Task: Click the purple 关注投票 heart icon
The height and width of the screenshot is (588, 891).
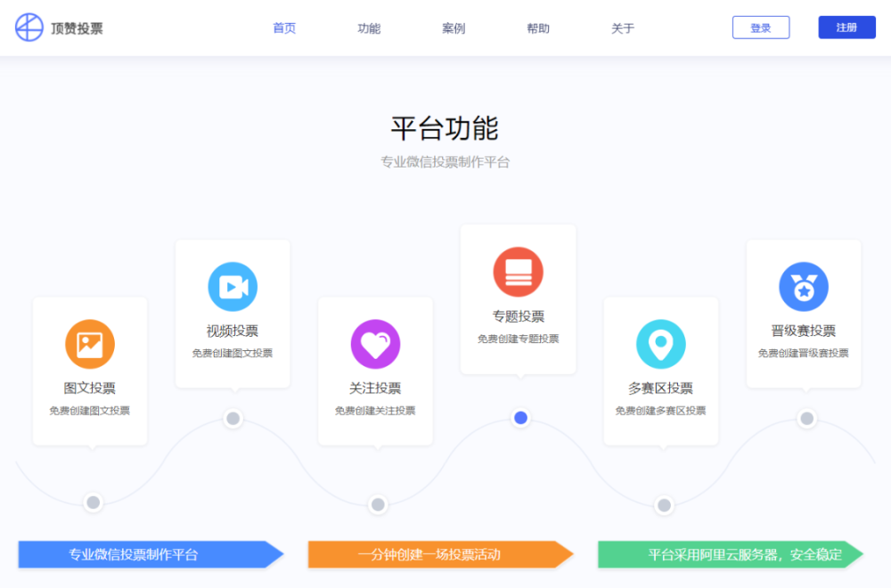Action: click(x=376, y=344)
